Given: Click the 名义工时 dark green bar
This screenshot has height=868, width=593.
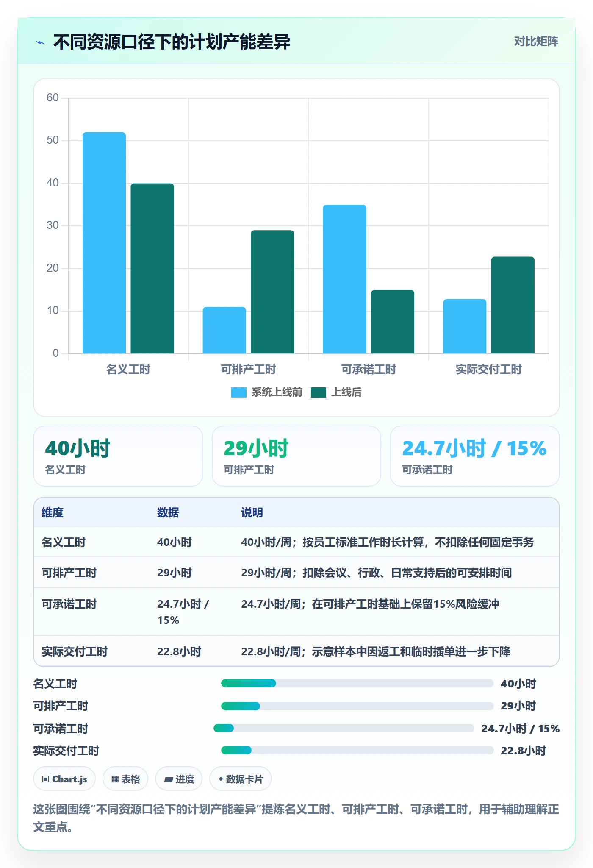Looking at the screenshot, I should pyautogui.click(x=152, y=268).
